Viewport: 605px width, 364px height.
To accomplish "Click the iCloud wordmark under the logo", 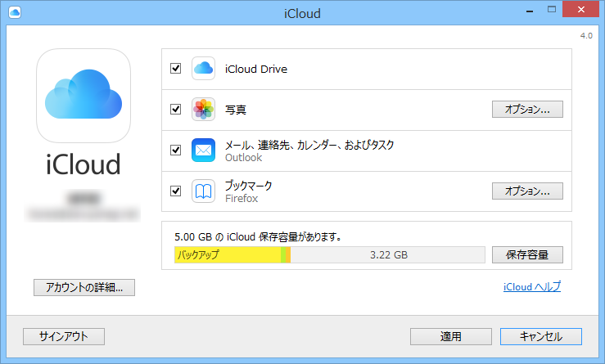I will coord(84,164).
